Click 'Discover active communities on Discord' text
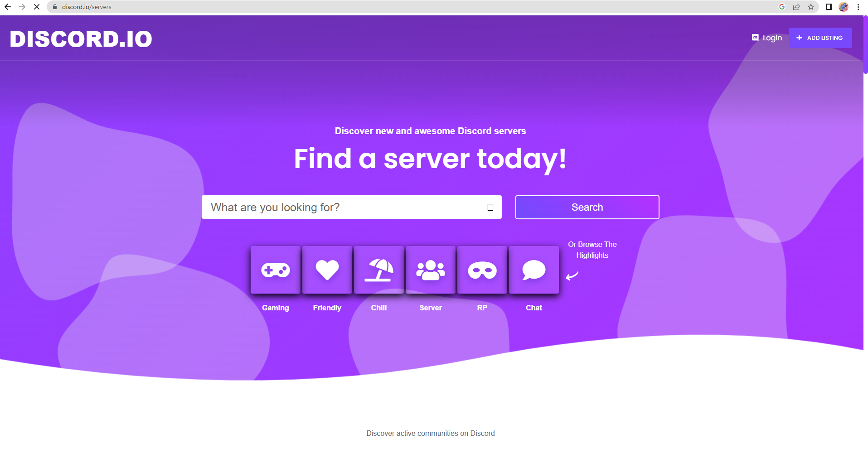This screenshot has height=449, width=868. tap(431, 433)
